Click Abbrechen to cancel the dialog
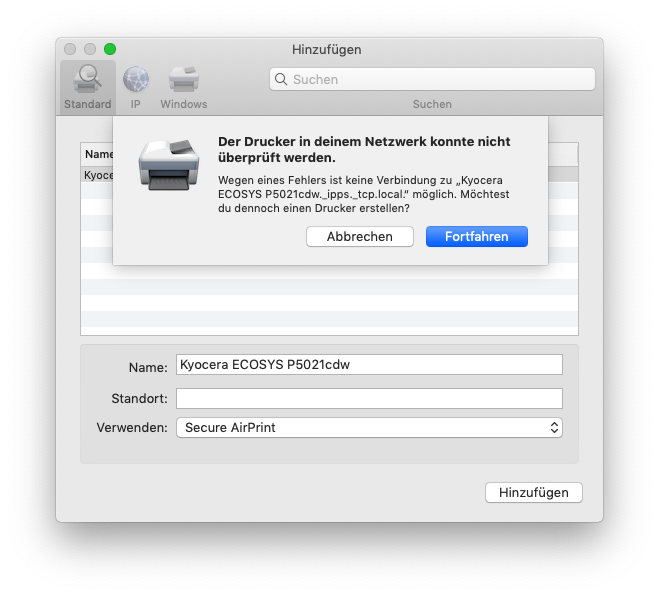659x596 pixels. pos(360,237)
